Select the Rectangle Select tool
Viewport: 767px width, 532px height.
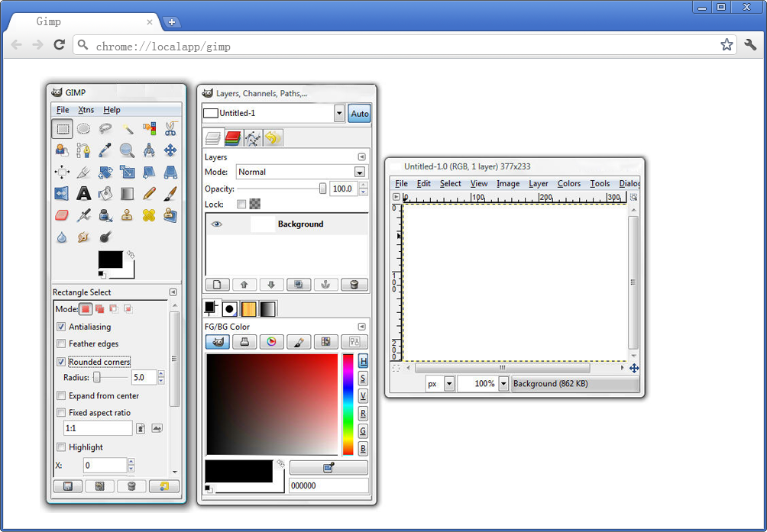(62, 129)
